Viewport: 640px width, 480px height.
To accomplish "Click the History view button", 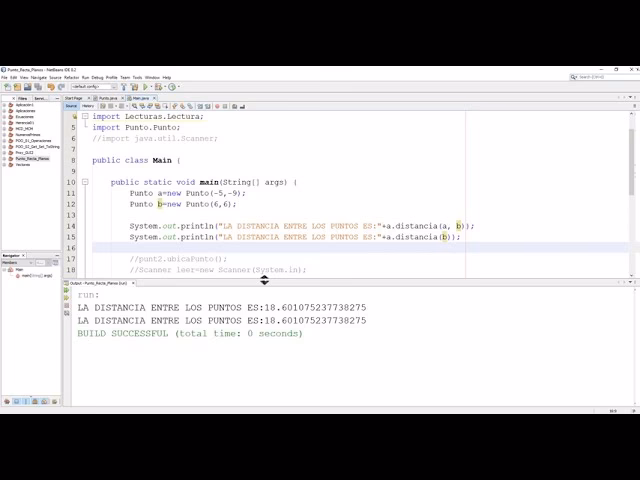I will tap(88, 106).
